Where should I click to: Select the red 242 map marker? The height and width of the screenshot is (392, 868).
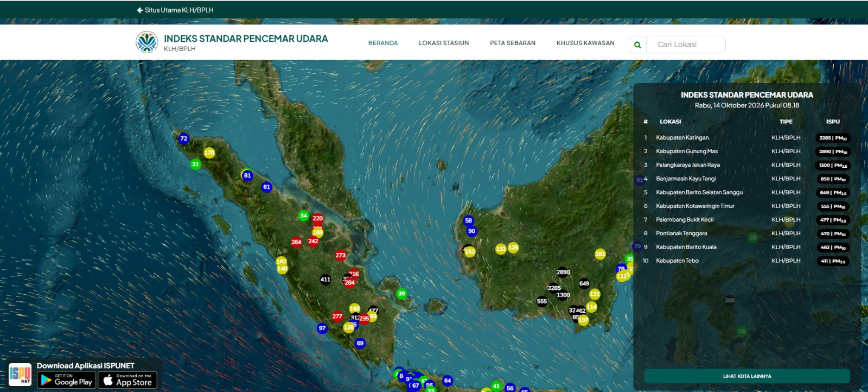pyautogui.click(x=313, y=241)
